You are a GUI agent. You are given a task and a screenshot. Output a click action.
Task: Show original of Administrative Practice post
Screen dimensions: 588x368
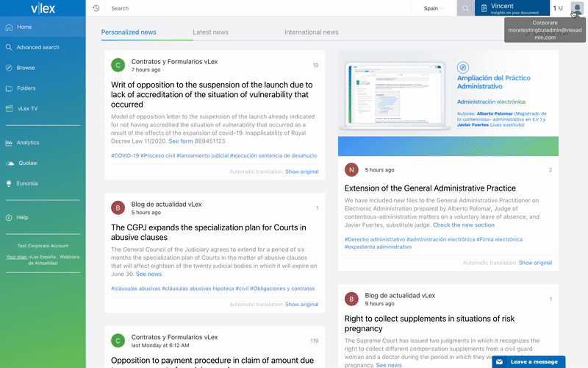click(x=535, y=263)
